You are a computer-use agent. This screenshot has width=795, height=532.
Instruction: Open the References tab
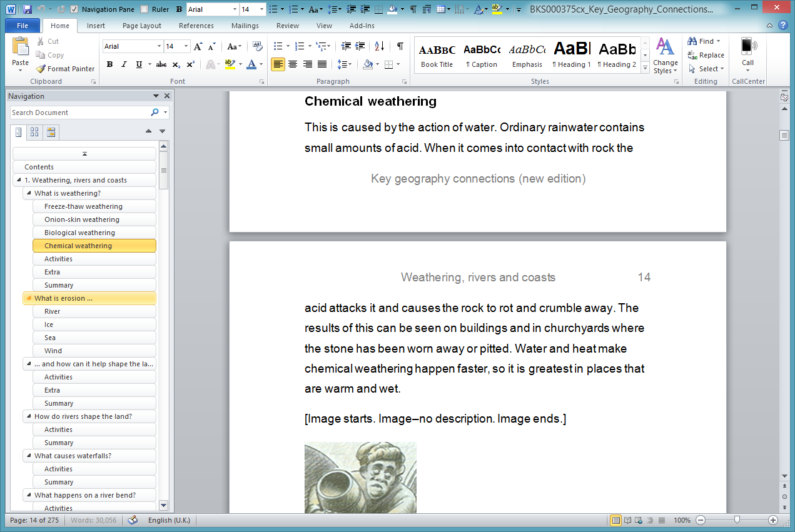(x=196, y=26)
